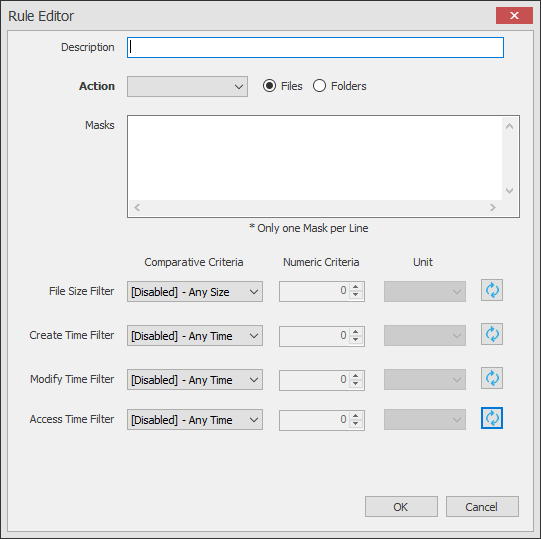Click the OK button
Screen dimensions: 541x539
401,507
